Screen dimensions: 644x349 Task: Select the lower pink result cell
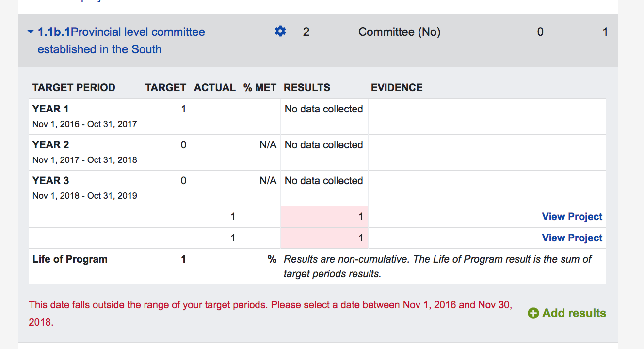pyautogui.click(x=324, y=238)
